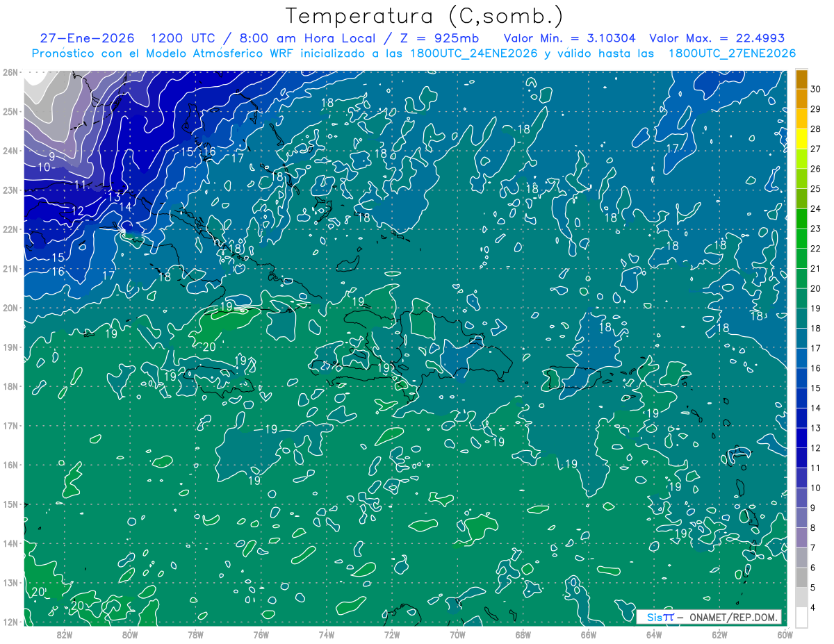Click the 60W longitude axis label
Image resolution: width=834 pixels, height=644 pixels.
point(785,634)
